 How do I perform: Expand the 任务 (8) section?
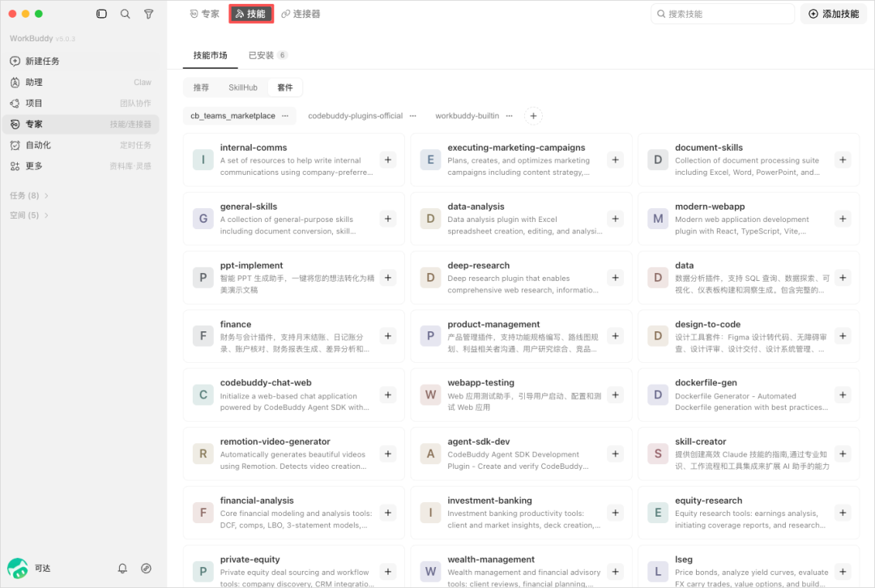coord(29,196)
